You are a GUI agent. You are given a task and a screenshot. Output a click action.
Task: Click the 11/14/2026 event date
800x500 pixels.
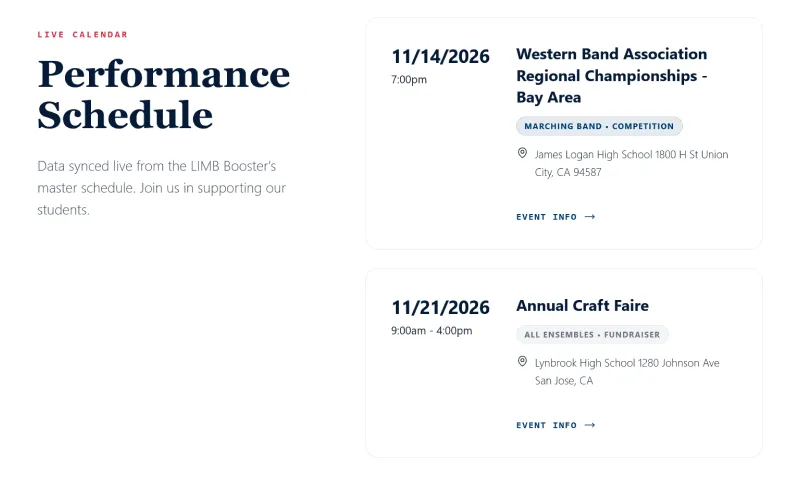tap(440, 57)
